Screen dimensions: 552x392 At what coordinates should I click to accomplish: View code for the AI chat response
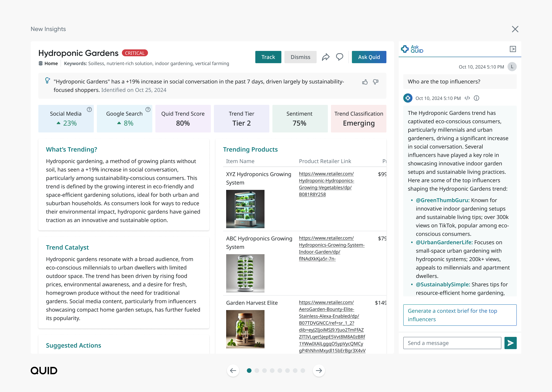coord(467,98)
